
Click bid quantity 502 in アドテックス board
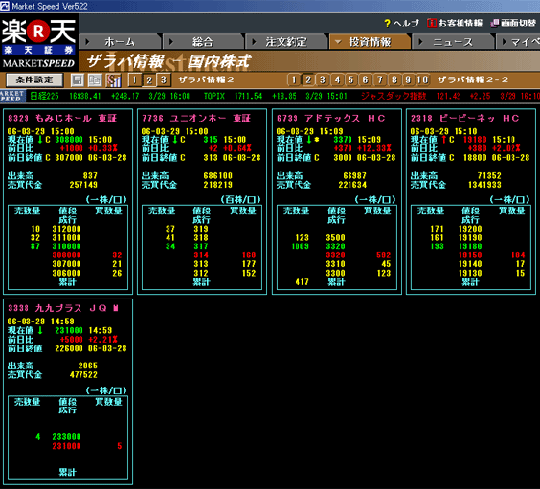point(383,255)
